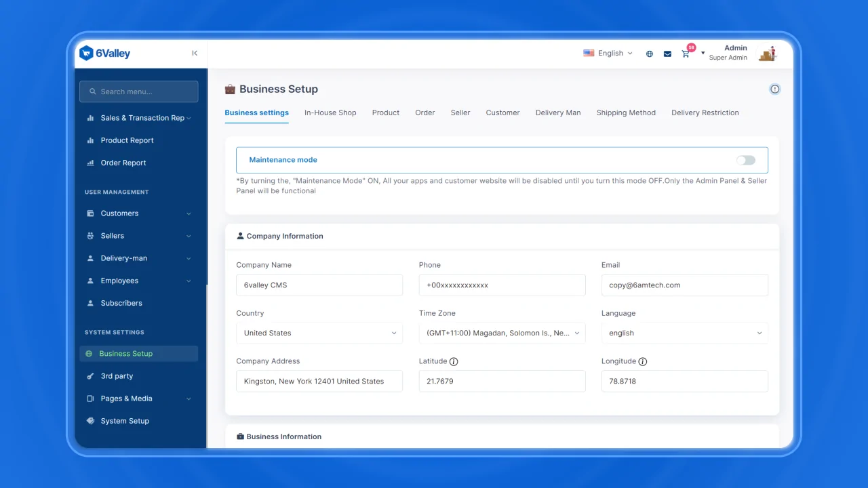Click the Latitude info icon
Viewport: 868px width, 488px height.
[x=454, y=361]
